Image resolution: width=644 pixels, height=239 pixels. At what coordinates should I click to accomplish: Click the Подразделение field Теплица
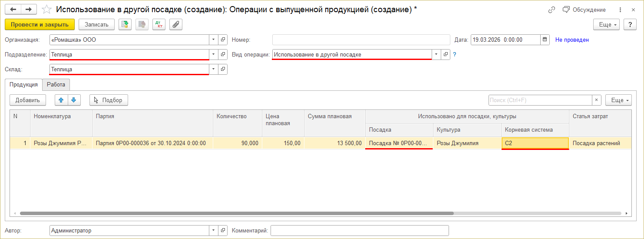coord(129,54)
